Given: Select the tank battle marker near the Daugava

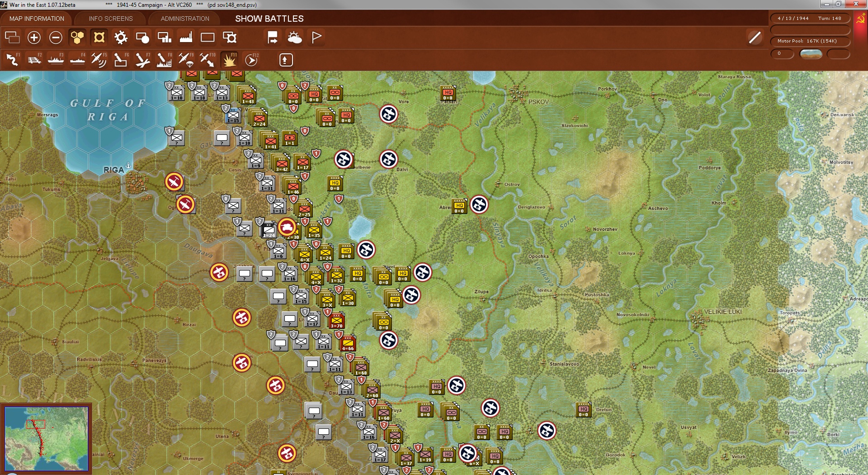Looking at the screenshot, I should (x=287, y=227).
